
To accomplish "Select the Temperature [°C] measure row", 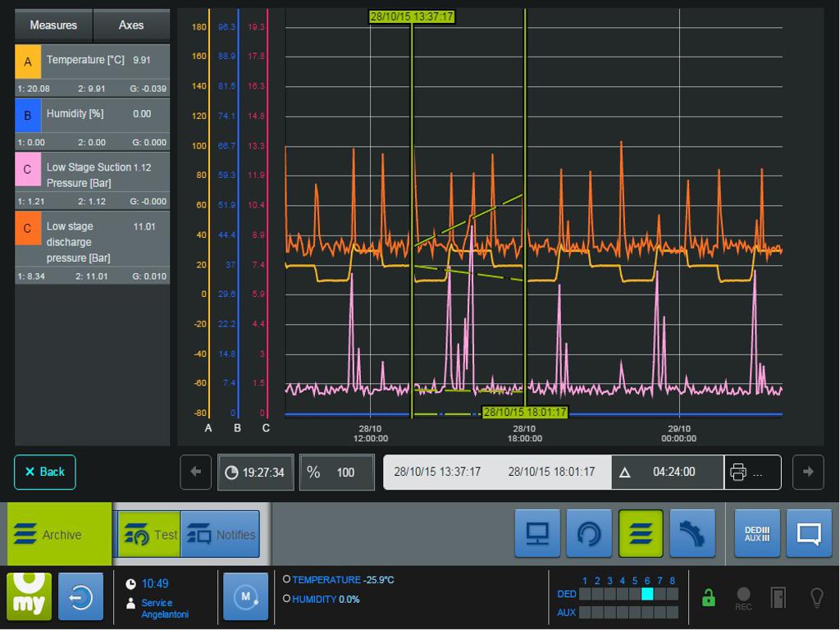I will (92, 71).
